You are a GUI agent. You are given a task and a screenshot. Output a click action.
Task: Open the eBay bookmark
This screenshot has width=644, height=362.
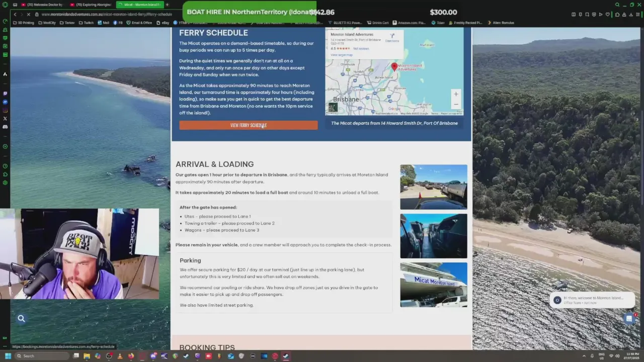(163, 23)
